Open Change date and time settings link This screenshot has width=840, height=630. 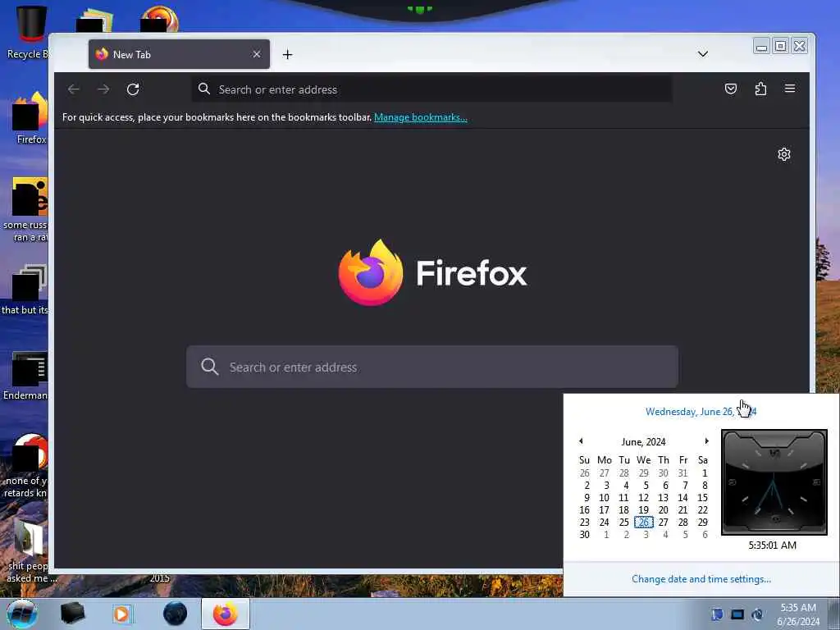[x=701, y=578]
